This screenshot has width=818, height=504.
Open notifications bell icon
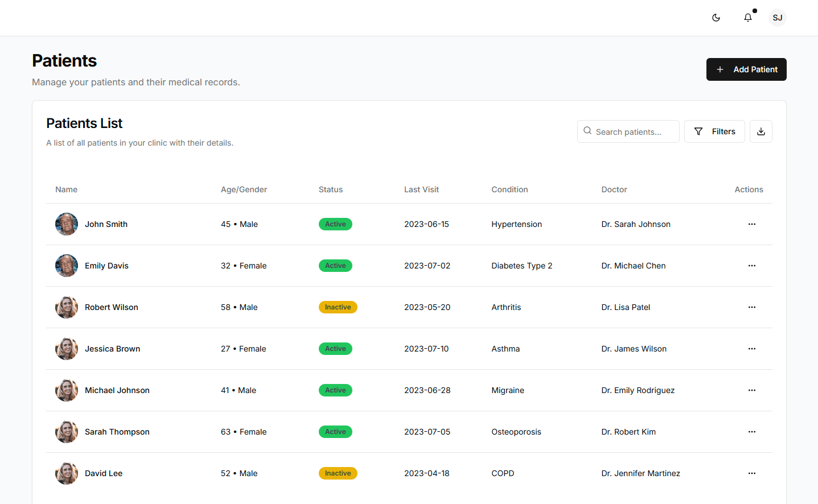[x=748, y=18]
